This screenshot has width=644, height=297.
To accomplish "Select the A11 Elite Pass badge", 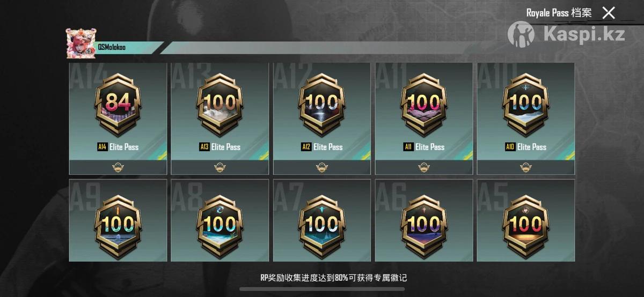I will click(424, 103).
